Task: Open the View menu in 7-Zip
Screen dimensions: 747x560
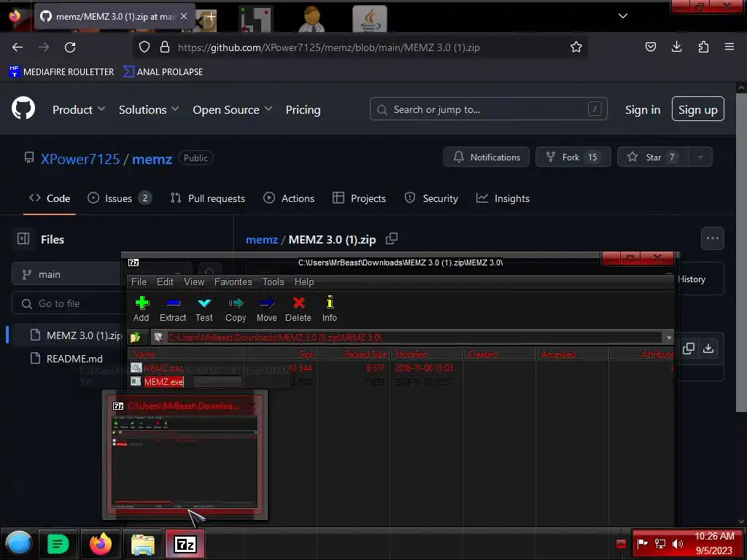Action: coord(194,282)
